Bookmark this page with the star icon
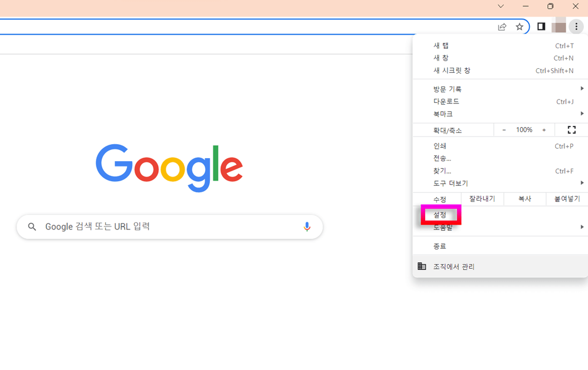588x370 pixels. point(519,26)
